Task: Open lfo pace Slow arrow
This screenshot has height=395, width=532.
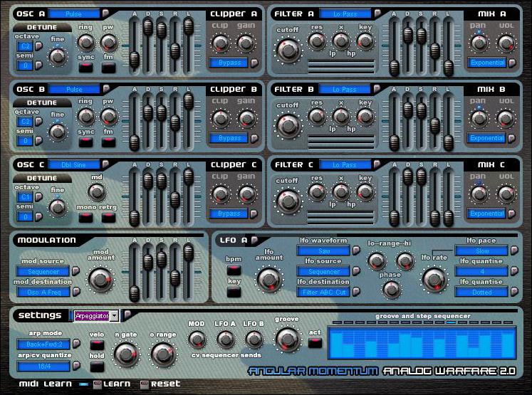Action: point(514,251)
